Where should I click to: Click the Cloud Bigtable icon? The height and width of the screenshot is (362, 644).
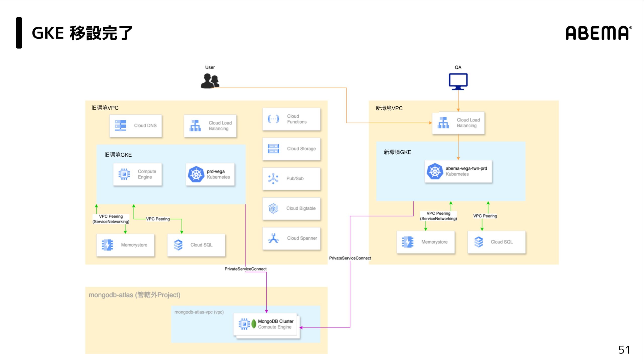tap(273, 208)
